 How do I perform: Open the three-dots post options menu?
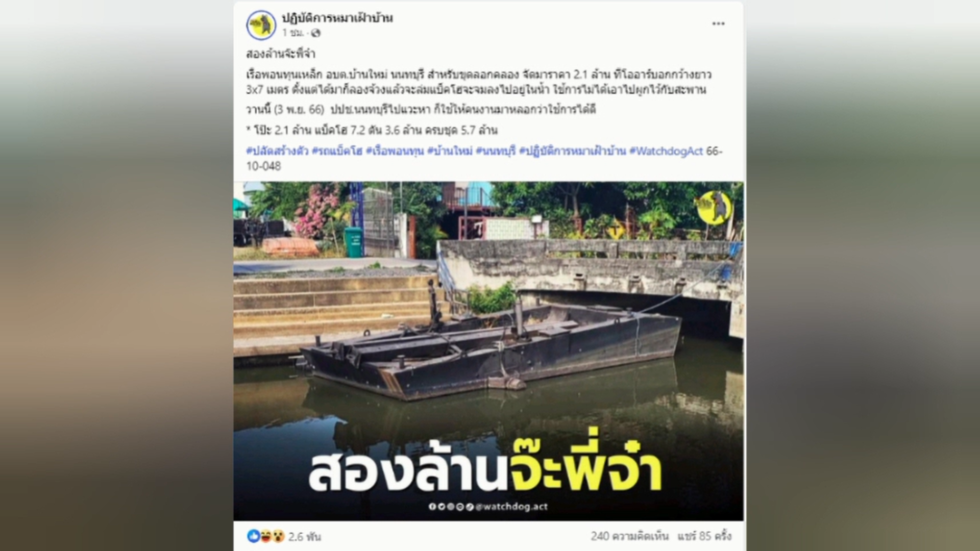click(718, 24)
